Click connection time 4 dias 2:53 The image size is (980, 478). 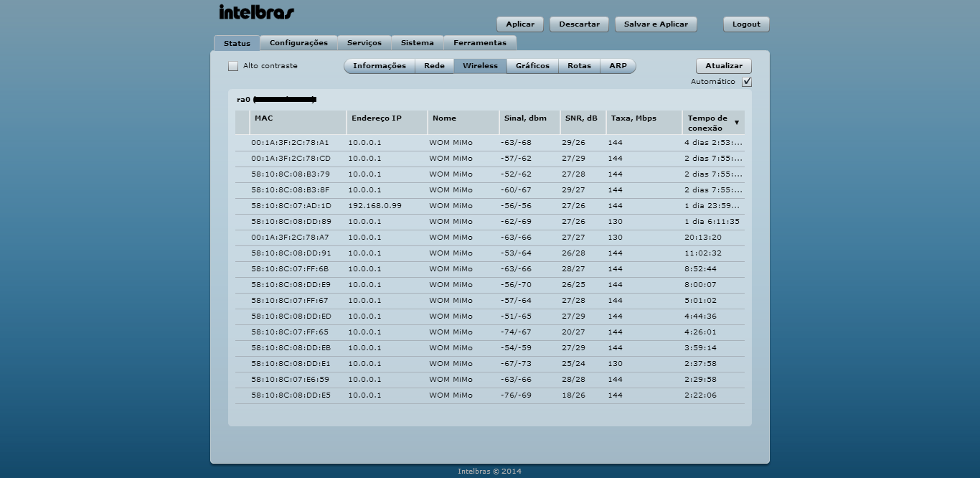[x=713, y=143]
